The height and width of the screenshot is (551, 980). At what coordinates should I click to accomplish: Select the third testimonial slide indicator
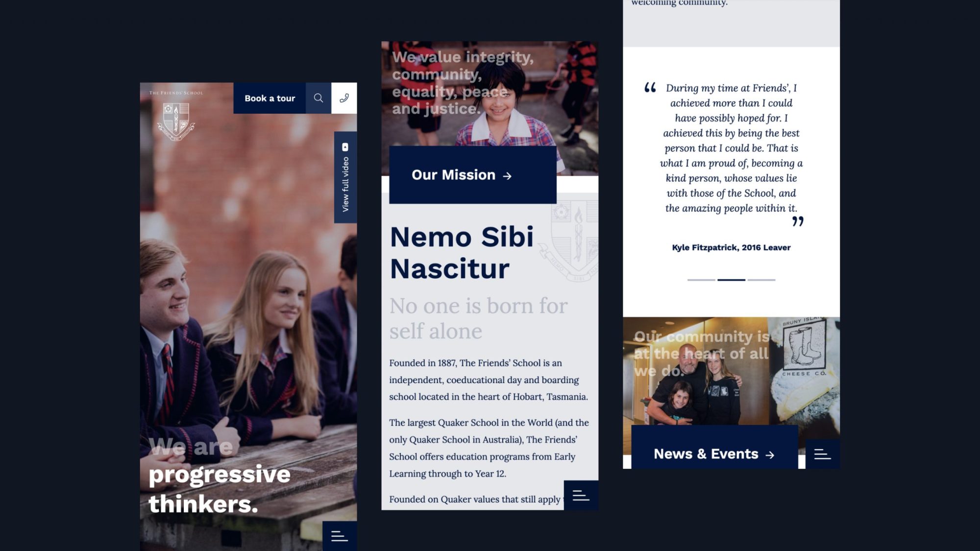[761, 280]
